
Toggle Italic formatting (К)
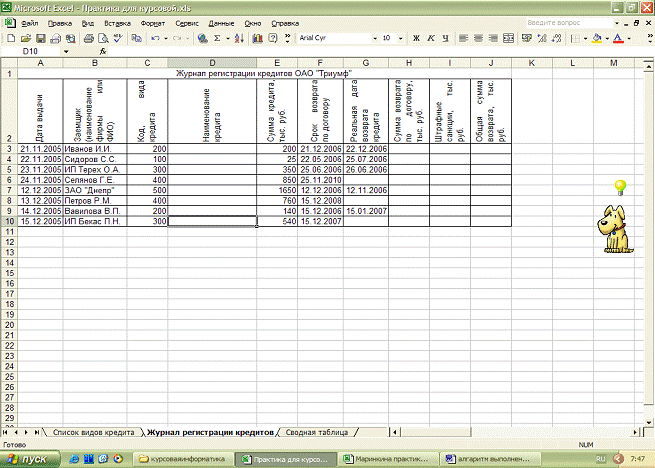click(x=431, y=38)
